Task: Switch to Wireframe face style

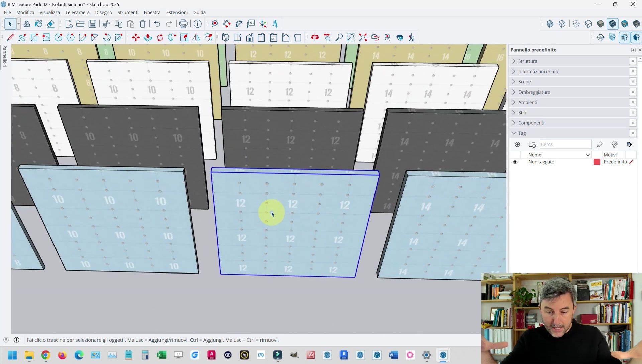Action: coord(576,24)
